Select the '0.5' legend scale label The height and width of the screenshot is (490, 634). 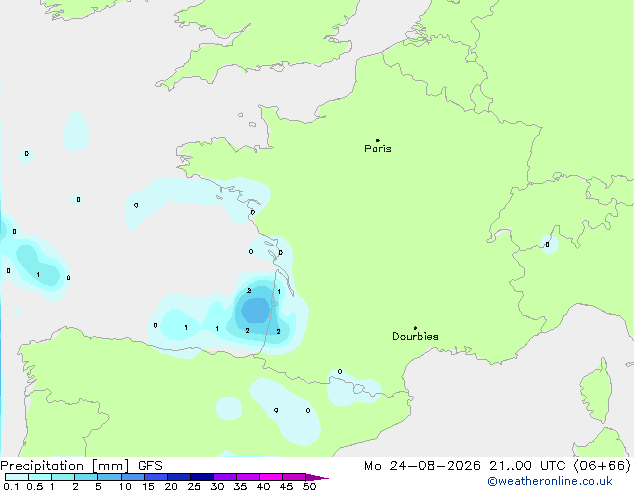pyautogui.click(x=35, y=486)
